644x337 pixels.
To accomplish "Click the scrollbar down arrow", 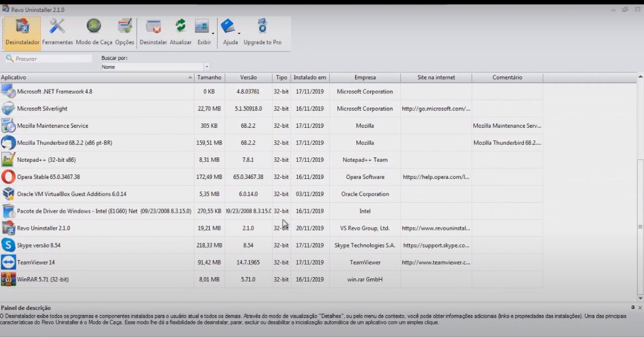I will pos(640,298).
